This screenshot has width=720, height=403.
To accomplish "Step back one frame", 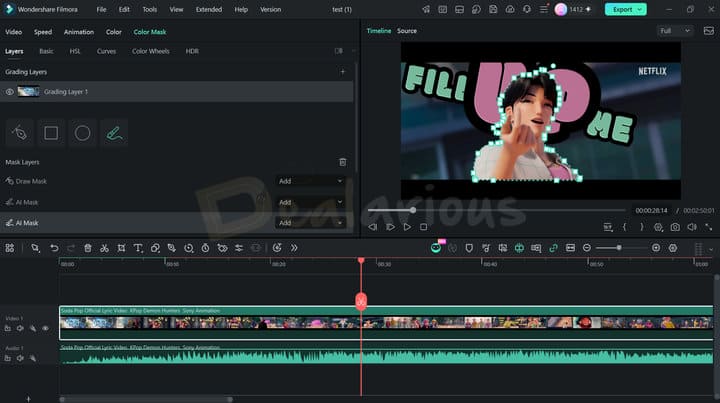I will pos(372,227).
